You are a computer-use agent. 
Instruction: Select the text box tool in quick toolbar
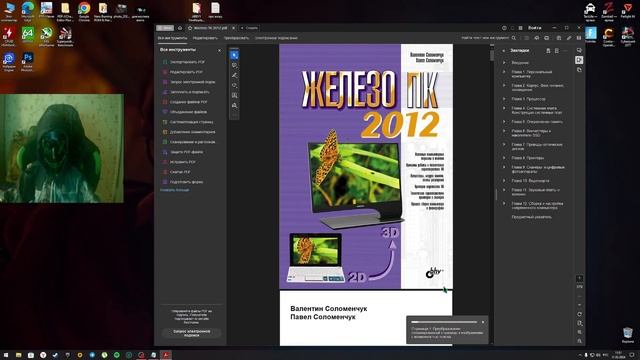pyautogui.click(x=234, y=95)
